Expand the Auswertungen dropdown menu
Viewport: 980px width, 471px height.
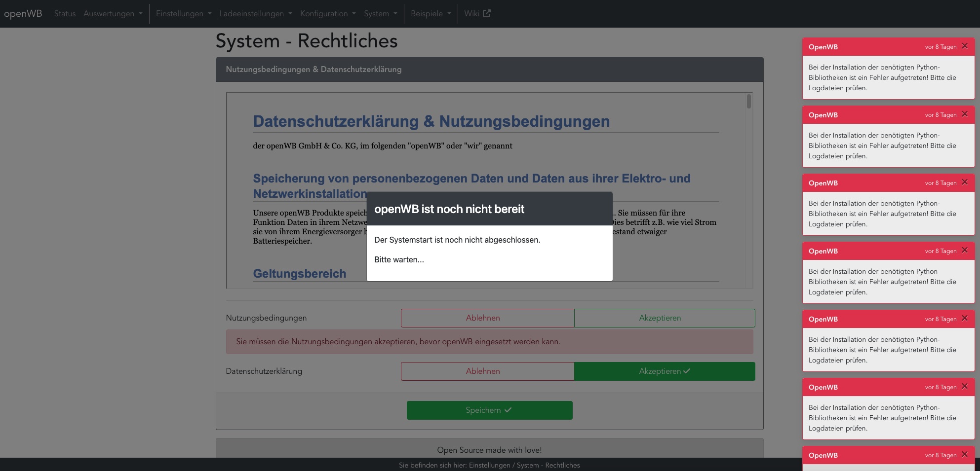tap(113, 13)
